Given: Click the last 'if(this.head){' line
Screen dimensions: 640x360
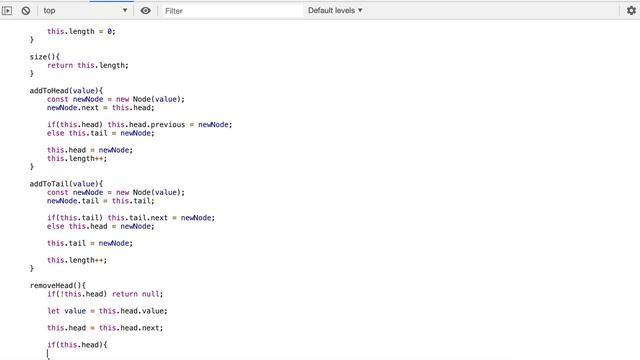Looking at the screenshot, I should click(77, 344).
